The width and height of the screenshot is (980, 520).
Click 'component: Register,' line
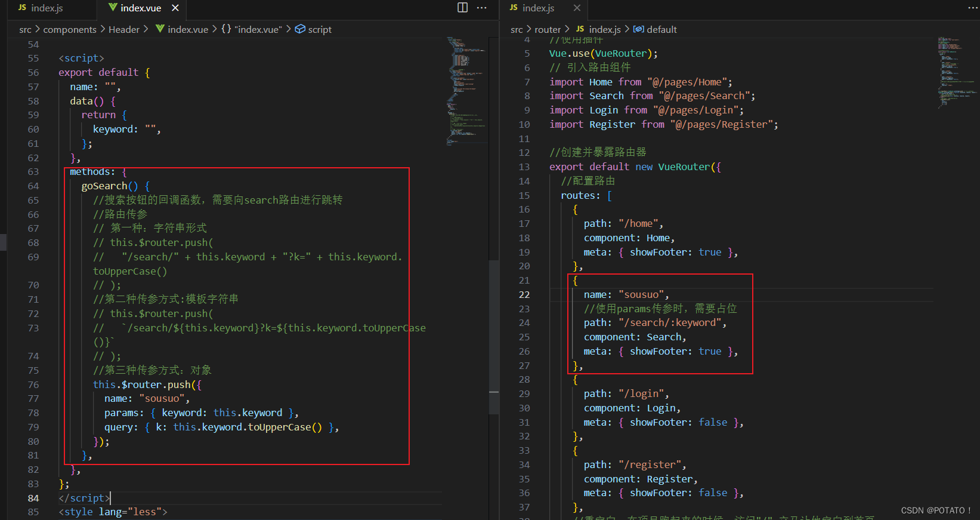(641, 479)
